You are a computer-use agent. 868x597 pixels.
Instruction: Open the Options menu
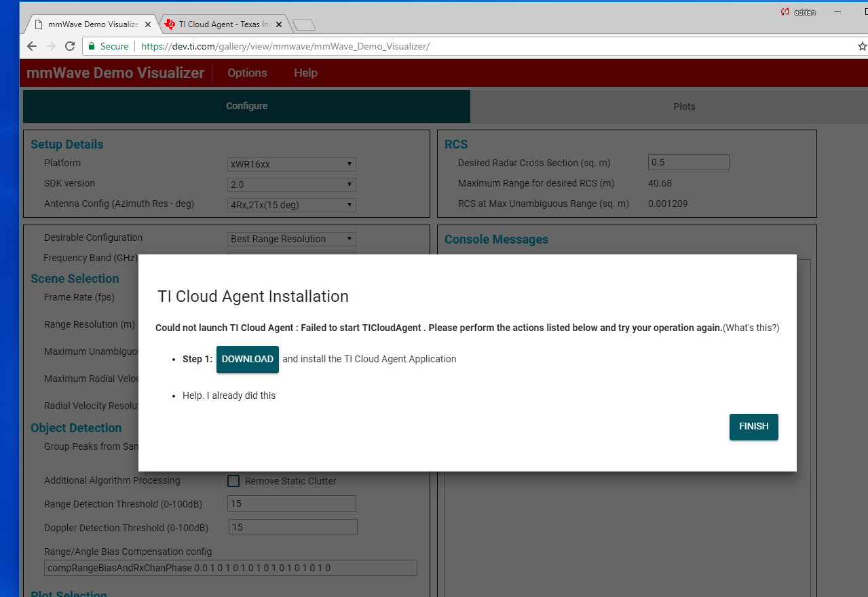[x=247, y=73]
